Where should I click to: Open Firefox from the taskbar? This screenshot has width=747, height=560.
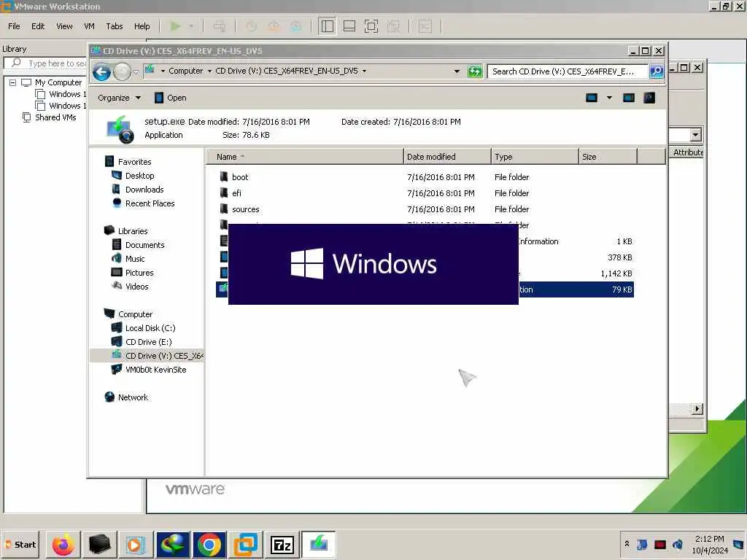click(63, 545)
